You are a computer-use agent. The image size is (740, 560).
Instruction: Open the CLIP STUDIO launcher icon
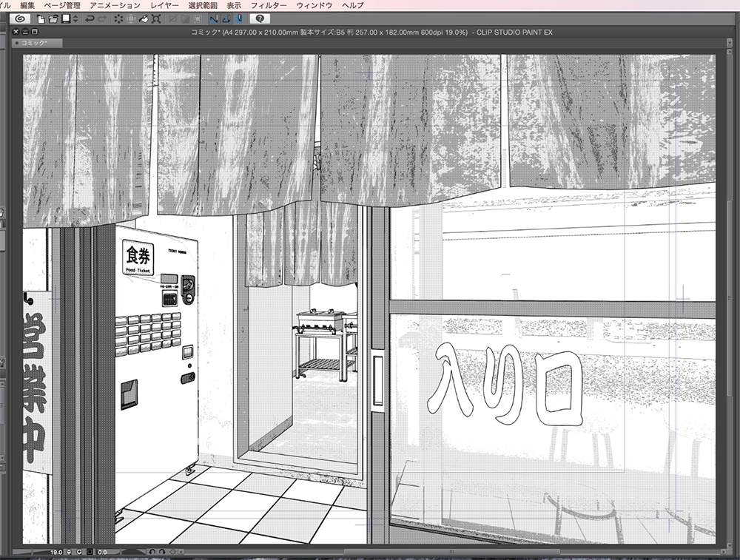point(19,19)
